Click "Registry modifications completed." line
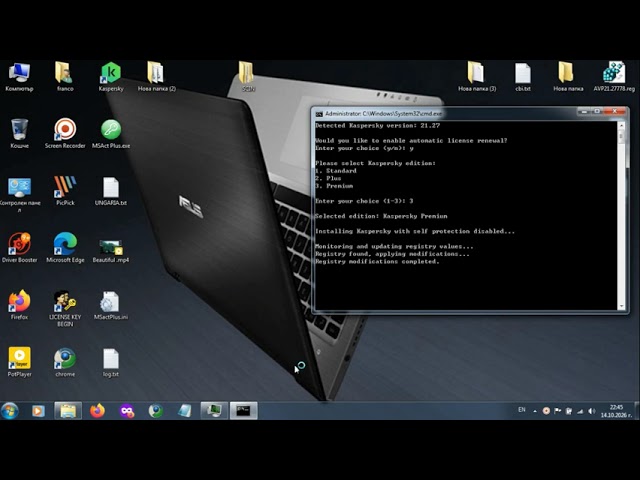640x480 pixels. coord(377,261)
